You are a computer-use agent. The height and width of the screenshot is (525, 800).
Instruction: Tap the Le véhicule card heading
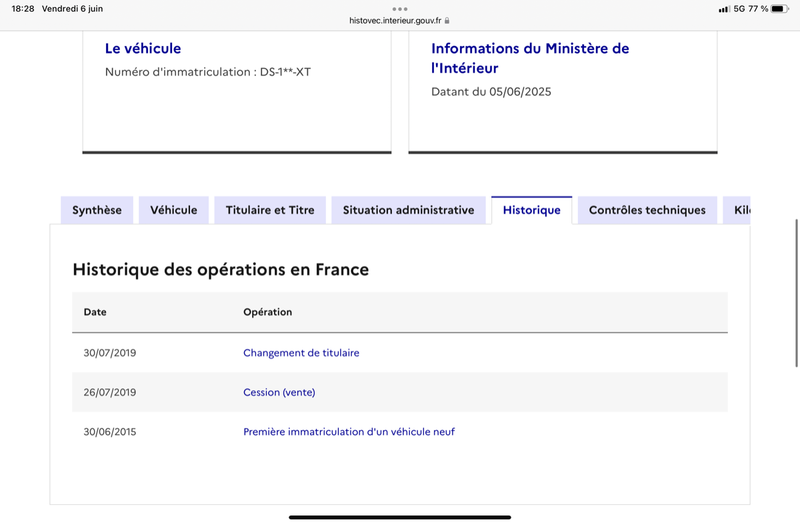(143, 48)
